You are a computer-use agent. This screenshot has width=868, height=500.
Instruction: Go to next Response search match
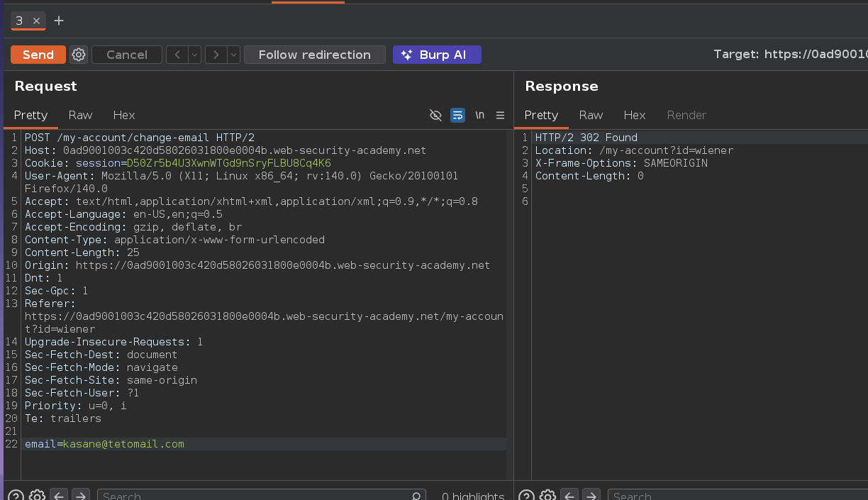pos(591,496)
